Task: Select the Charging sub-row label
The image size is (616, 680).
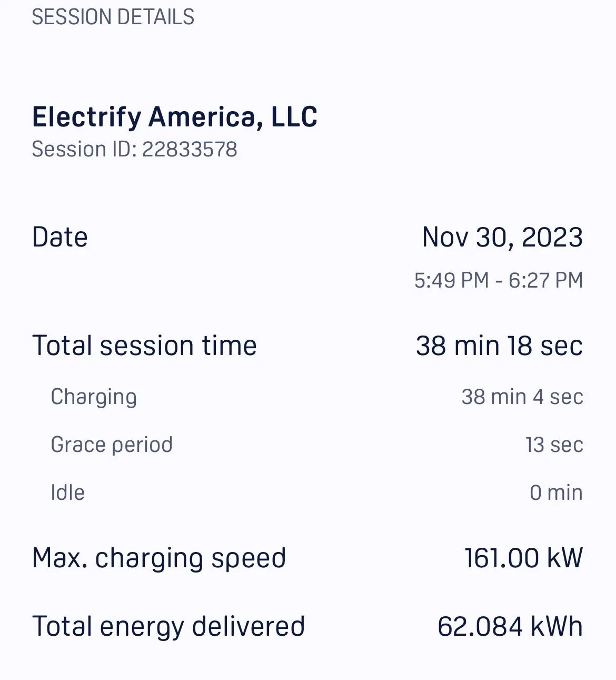Action: tap(94, 398)
